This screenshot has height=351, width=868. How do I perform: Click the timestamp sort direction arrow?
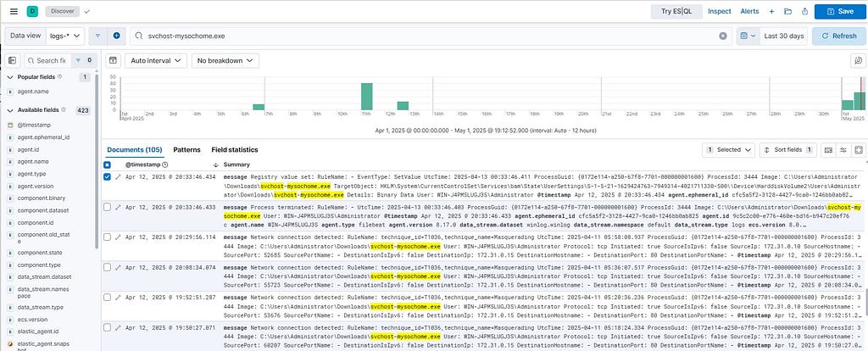tap(215, 165)
